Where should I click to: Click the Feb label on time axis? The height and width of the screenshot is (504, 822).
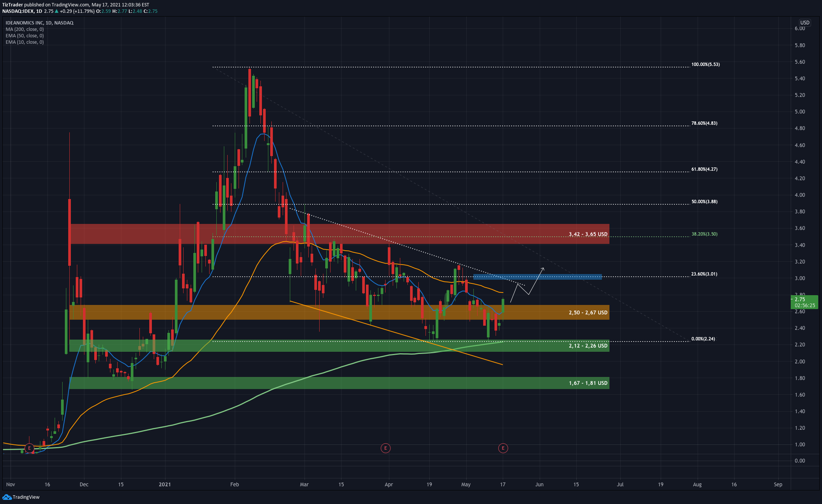[234, 484]
